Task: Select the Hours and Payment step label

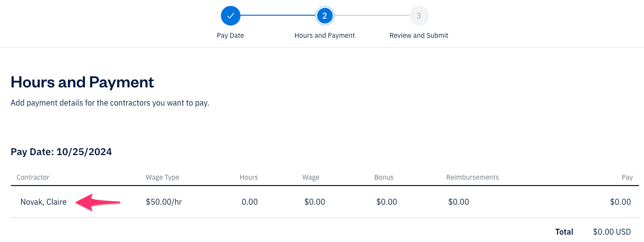Action: [324, 35]
